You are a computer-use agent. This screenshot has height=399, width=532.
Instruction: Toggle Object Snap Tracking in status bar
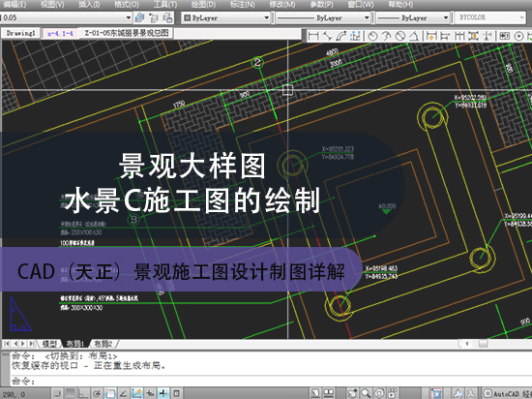pos(124,393)
